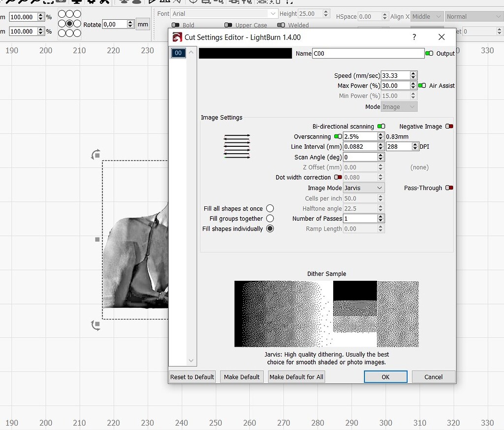Click the mm units button beside Rotate

coord(143,24)
